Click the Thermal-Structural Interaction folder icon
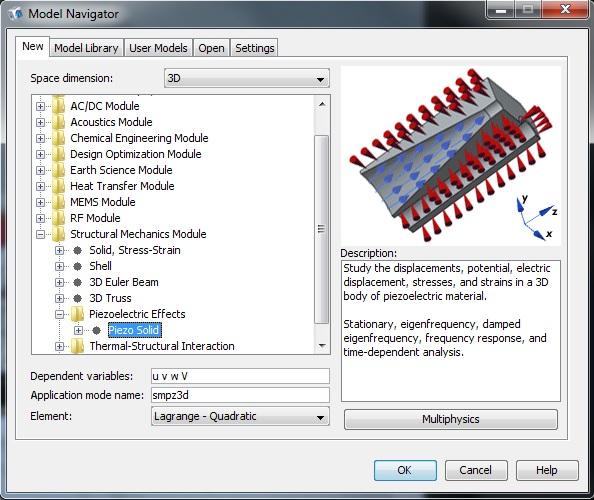 pos(78,346)
